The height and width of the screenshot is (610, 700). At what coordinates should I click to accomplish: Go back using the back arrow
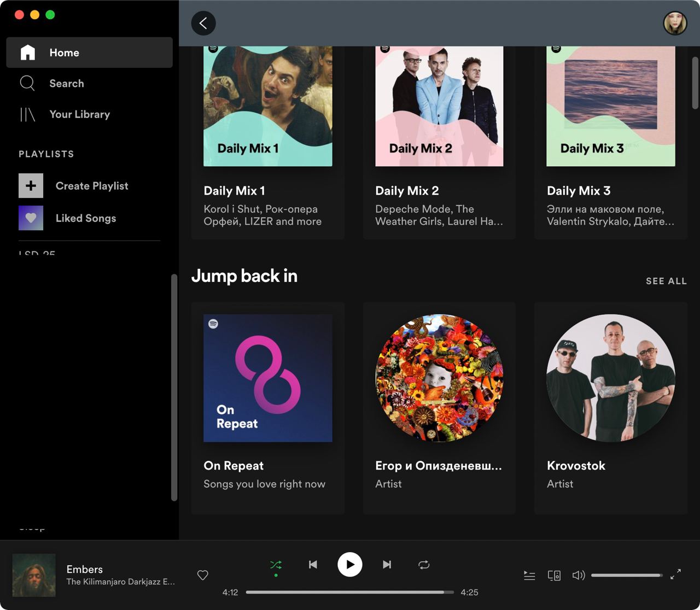point(203,23)
